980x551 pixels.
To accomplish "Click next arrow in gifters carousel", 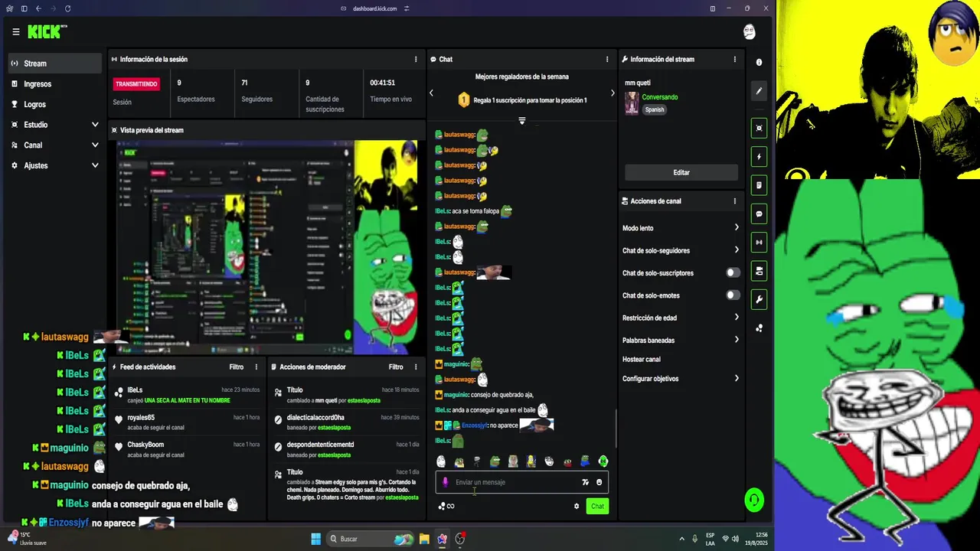I will [x=612, y=93].
